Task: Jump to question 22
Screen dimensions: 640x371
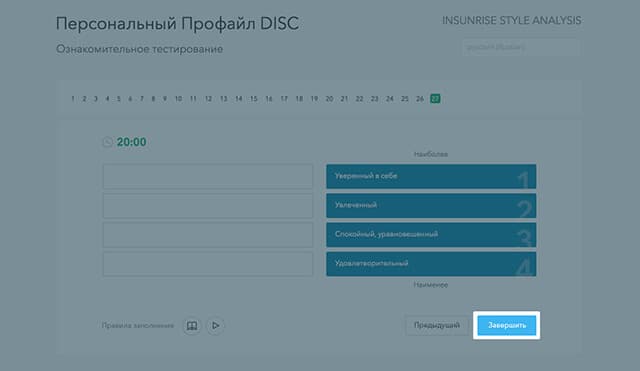Action: click(360, 99)
